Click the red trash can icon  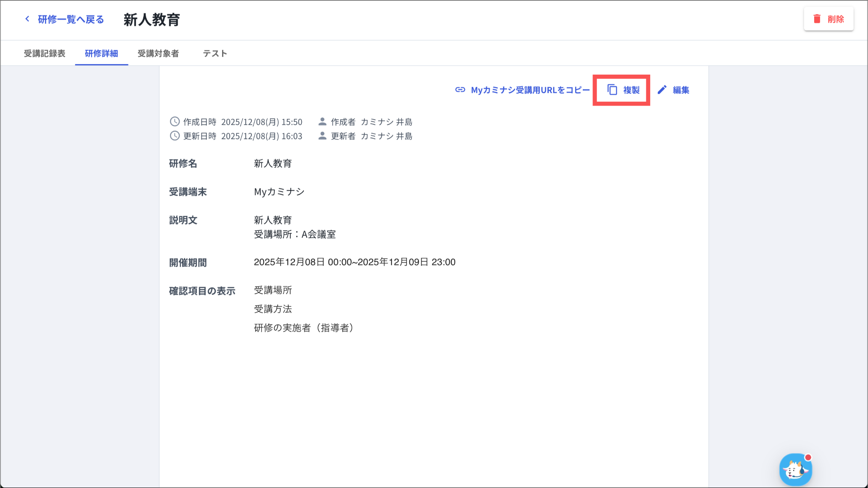pos(817,19)
